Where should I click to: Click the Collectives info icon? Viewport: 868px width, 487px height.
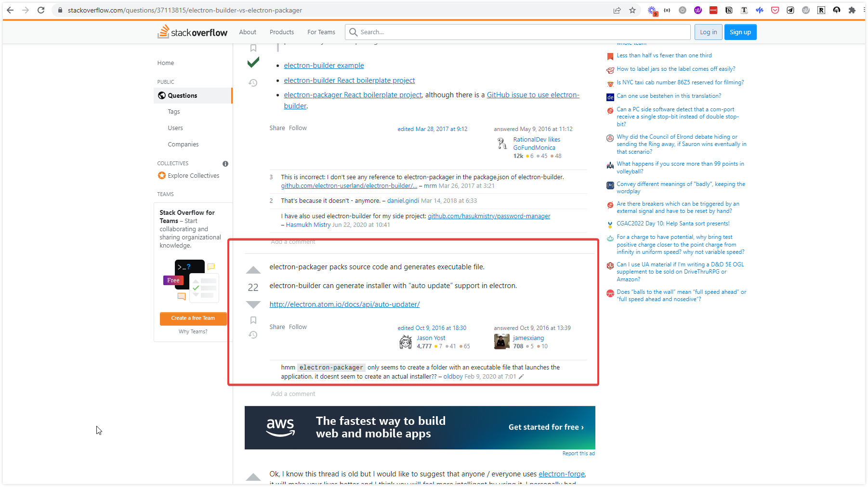click(x=225, y=164)
